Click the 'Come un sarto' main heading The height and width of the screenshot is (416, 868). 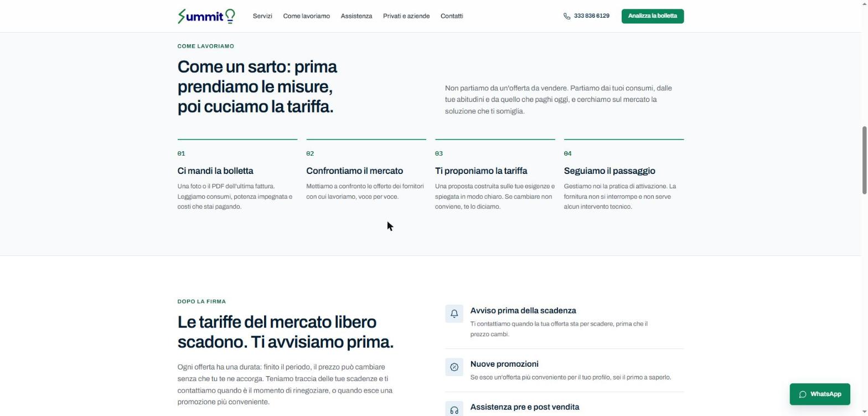point(257,86)
